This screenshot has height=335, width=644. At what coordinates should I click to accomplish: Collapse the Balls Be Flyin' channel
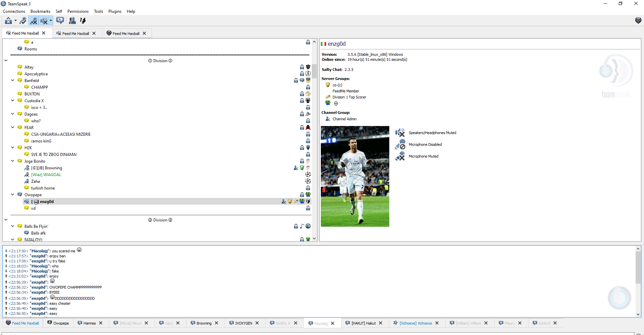click(12, 226)
